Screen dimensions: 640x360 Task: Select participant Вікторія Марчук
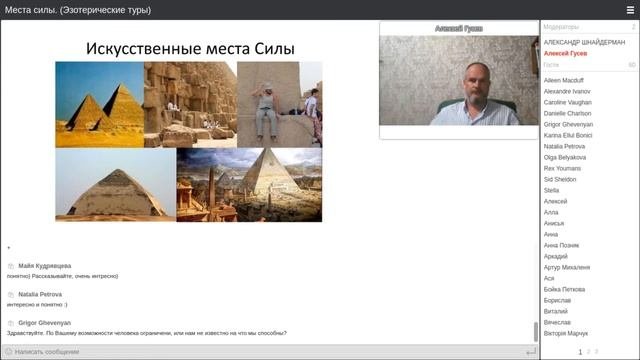coord(566,334)
